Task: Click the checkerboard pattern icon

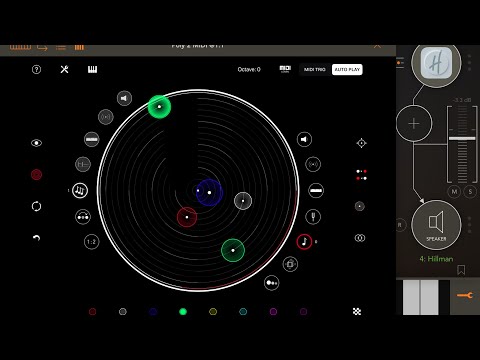Action: tap(357, 311)
